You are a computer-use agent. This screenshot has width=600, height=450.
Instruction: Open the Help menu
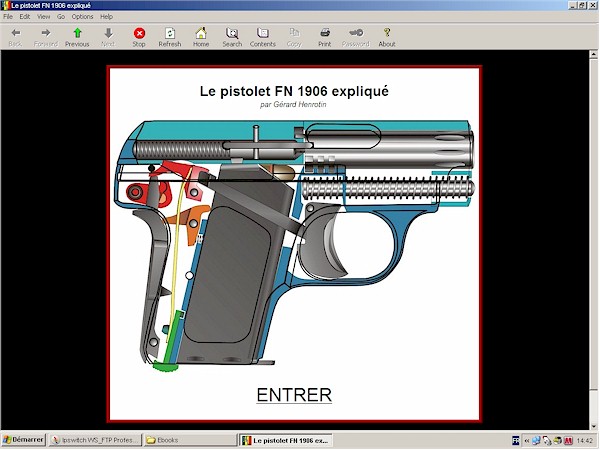(x=106, y=16)
